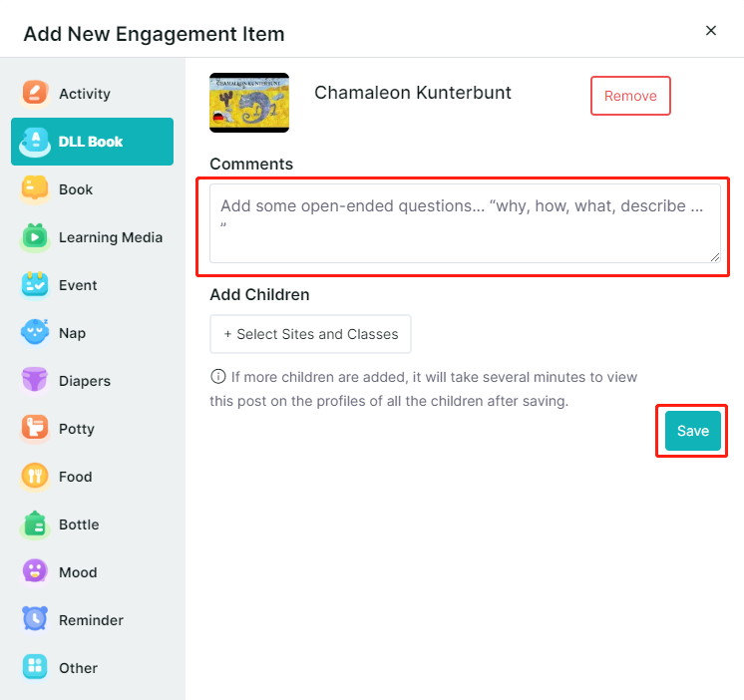Viewport: 744px width, 700px height.
Task: Expand Select Sites and Classes
Action: 310,334
